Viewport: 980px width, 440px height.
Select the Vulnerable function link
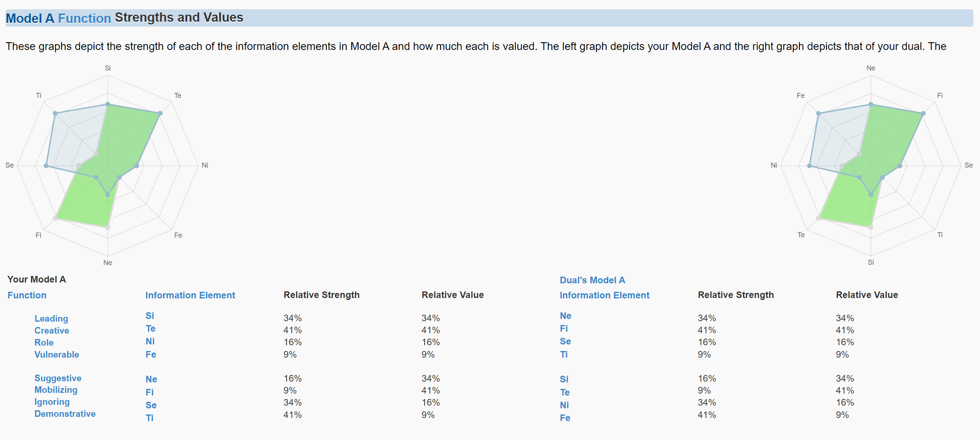pos(56,354)
